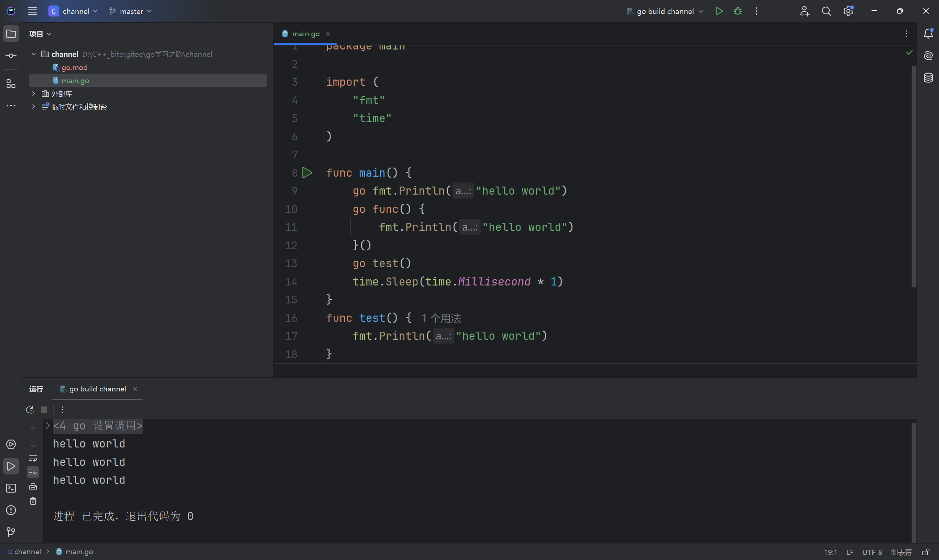The width and height of the screenshot is (939, 560).
Task: Toggle soft-wrap in the run console
Action: coord(33,458)
